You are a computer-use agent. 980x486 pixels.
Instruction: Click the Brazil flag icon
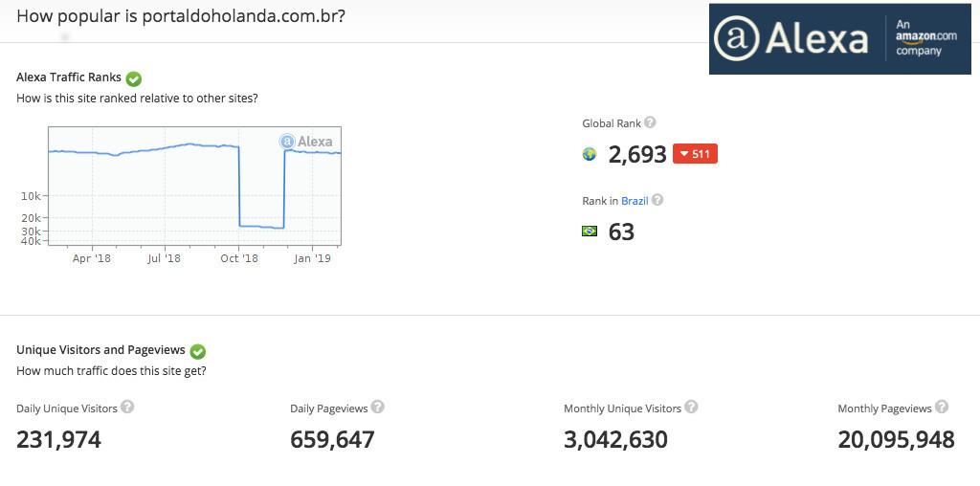[x=590, y=231]
